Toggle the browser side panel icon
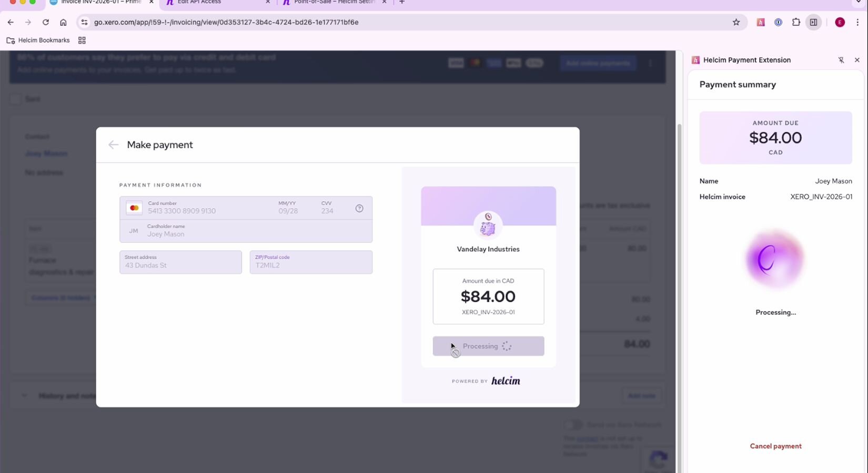This screenshot has height=473, width=868. tap(813, 22)
